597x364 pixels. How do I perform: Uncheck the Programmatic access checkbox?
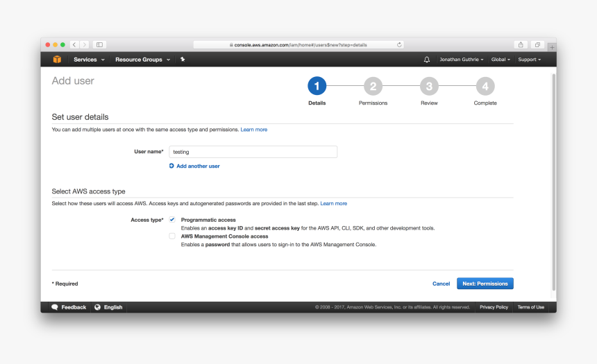click(172, 220)
